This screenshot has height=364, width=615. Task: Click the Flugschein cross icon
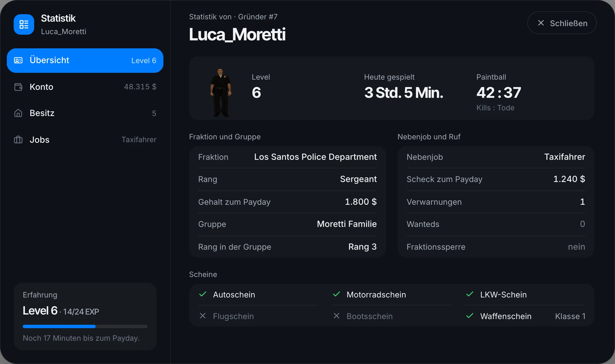point(203,316)
